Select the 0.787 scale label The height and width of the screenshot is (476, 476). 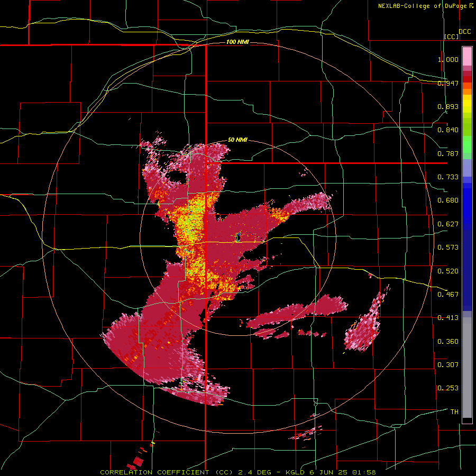pyautogui.click(x=448, y=153)
